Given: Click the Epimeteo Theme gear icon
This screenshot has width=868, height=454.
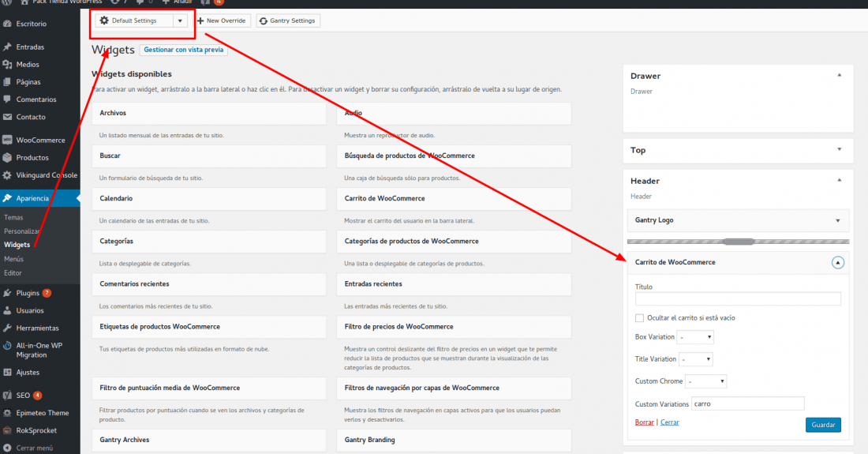Looking at the screenshot, I should [7, 413].
